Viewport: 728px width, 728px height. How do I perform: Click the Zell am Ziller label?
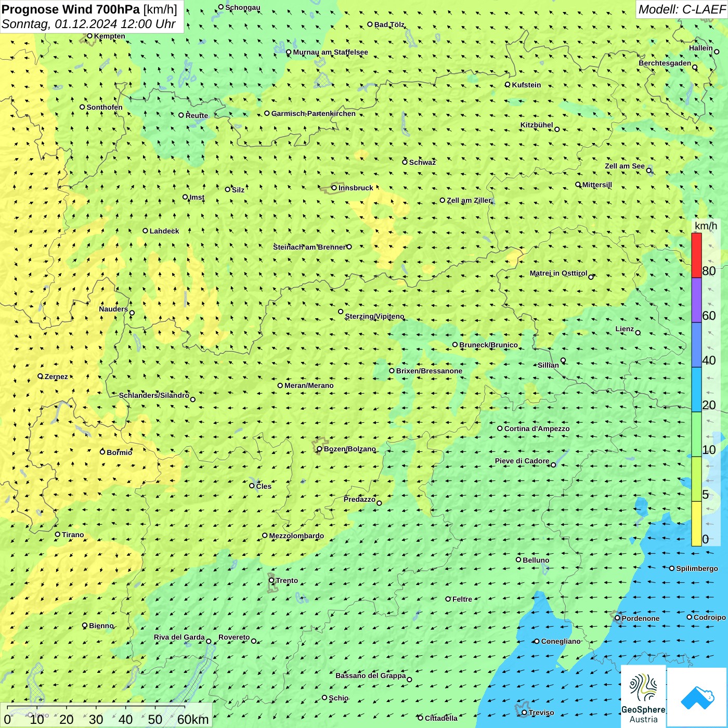469,200
